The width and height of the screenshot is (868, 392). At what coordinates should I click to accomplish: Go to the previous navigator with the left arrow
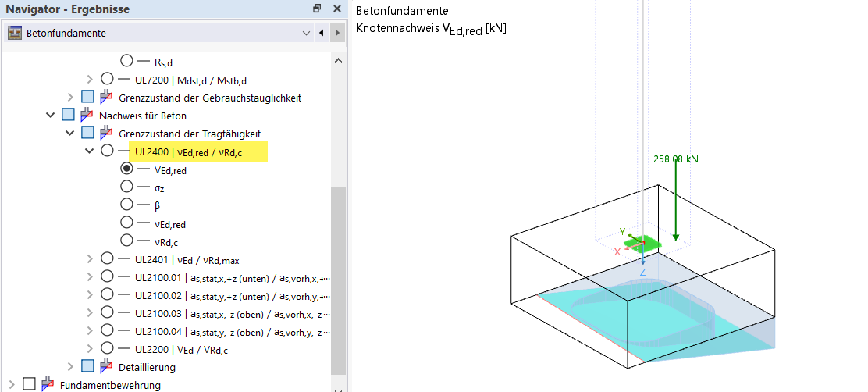coord(321,34)
